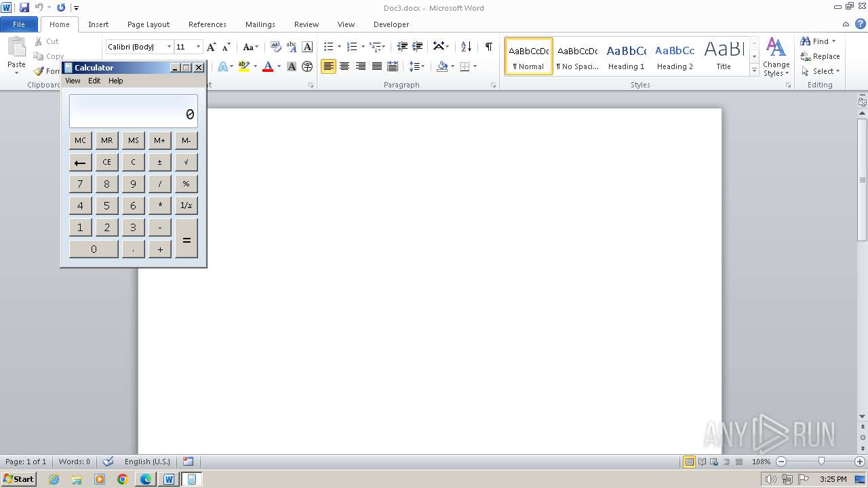Image resolution: width=868 pixels, height=488 pixels.
Task: Switch to Web Layout view
Action: [713, 462]
